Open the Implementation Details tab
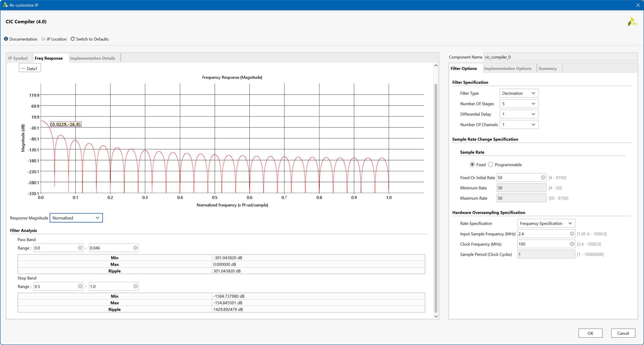 coord(93,58)
